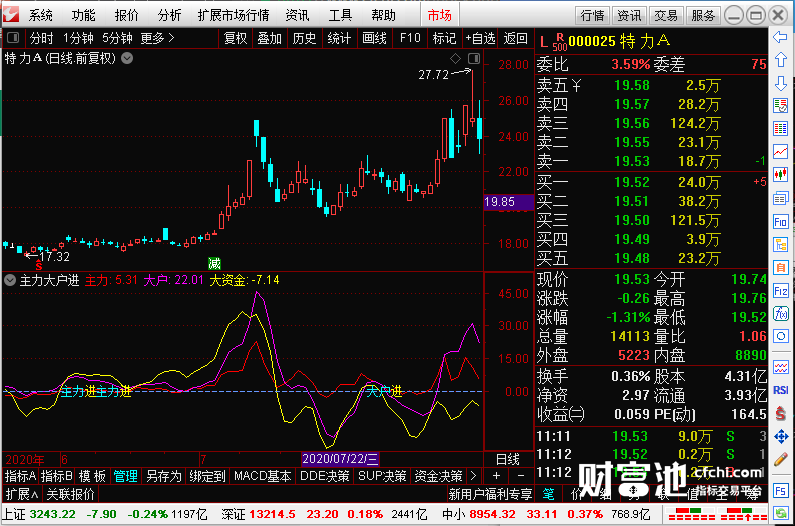Screen dimensions: 795x526
Task: Select the 市场 tab
Action: (440, 15)
